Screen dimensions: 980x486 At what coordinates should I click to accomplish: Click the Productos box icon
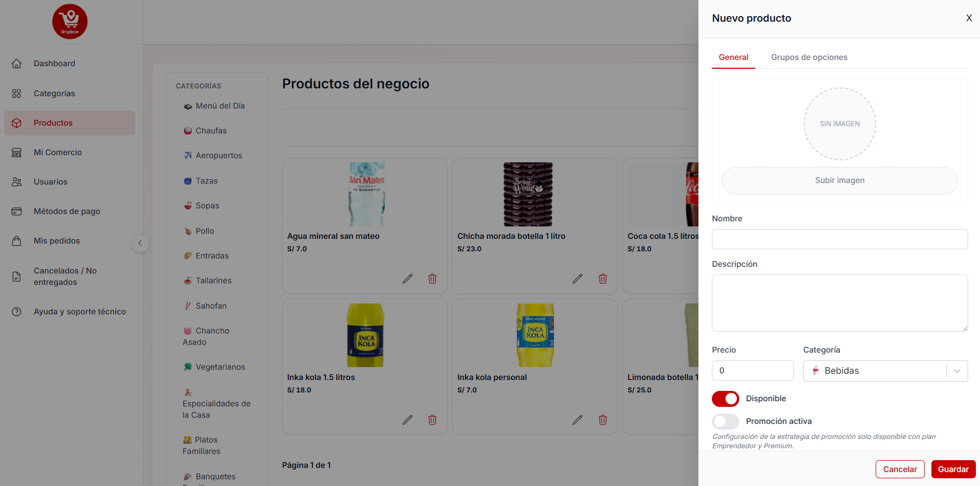click(x=17, y=123)
